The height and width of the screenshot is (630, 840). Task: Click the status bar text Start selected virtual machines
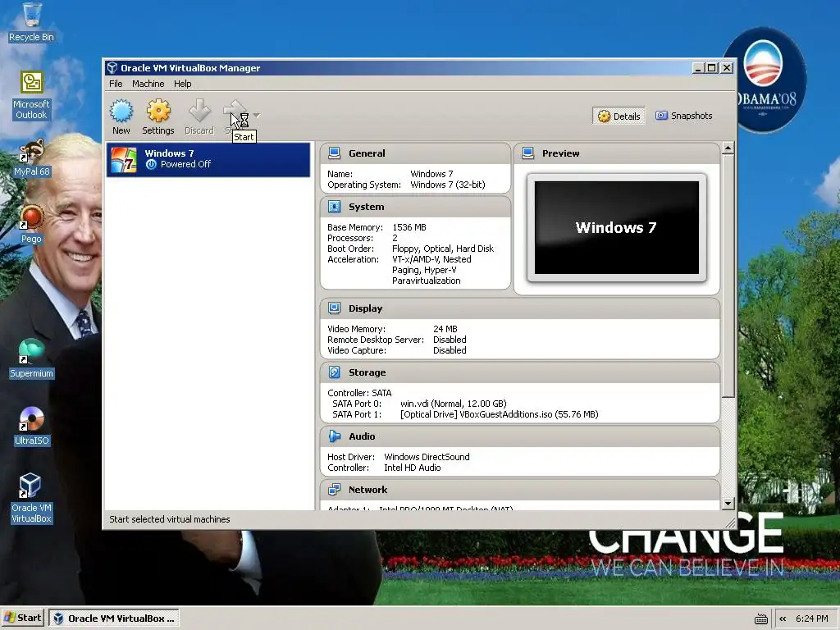[169, 519]
